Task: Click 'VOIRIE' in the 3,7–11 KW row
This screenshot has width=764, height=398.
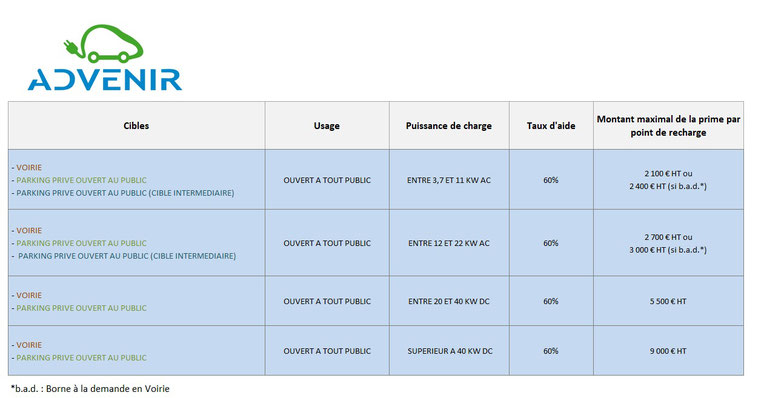Action: click(29, 168)
